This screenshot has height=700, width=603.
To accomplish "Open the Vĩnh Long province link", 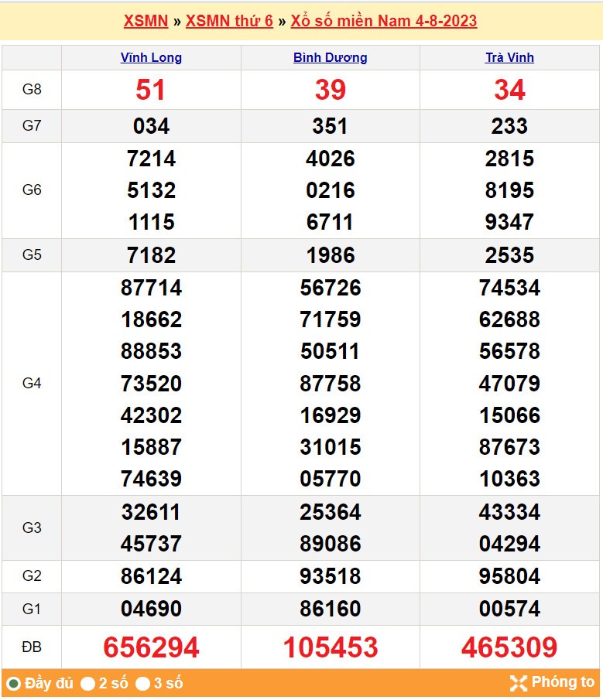I will click(x=151, y=57).
